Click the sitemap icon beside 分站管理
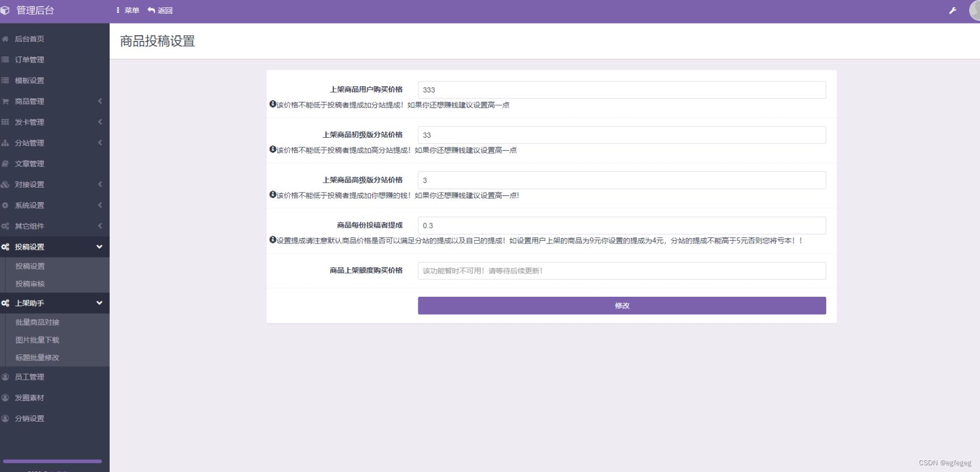 coord(5,143)
